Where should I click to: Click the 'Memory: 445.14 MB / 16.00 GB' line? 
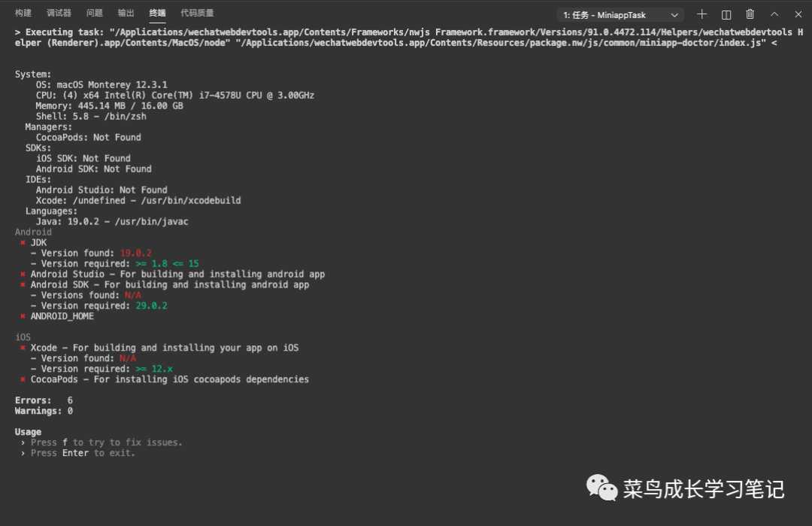109,105
